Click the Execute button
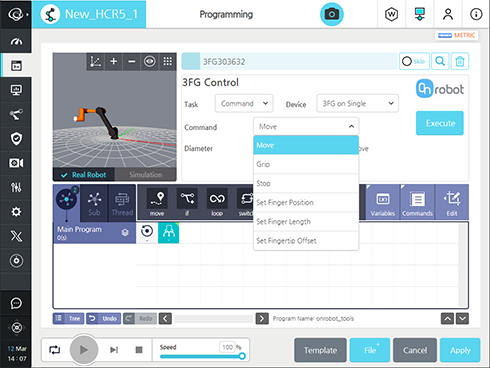The height and width of the screenshot is (368, 490). pos(440,123)
